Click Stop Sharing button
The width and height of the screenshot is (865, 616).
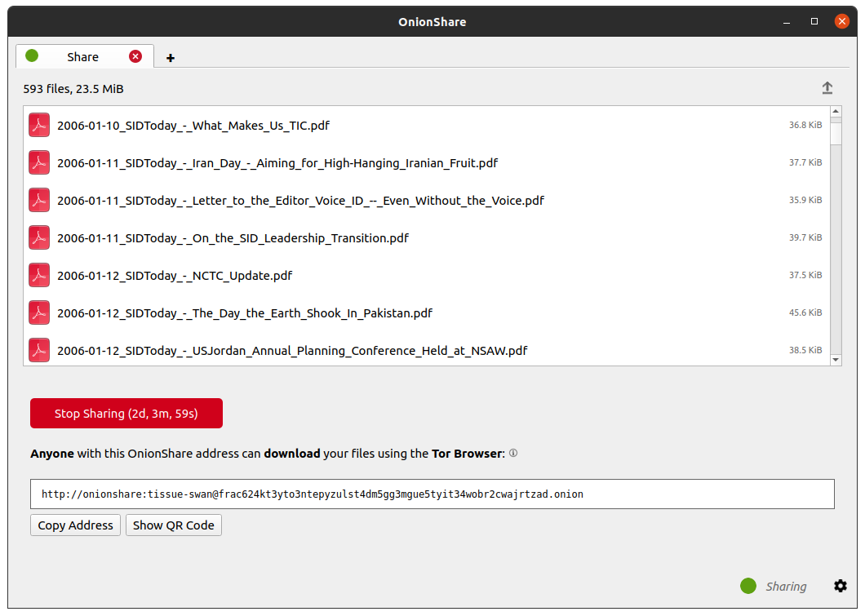(126, 413)
